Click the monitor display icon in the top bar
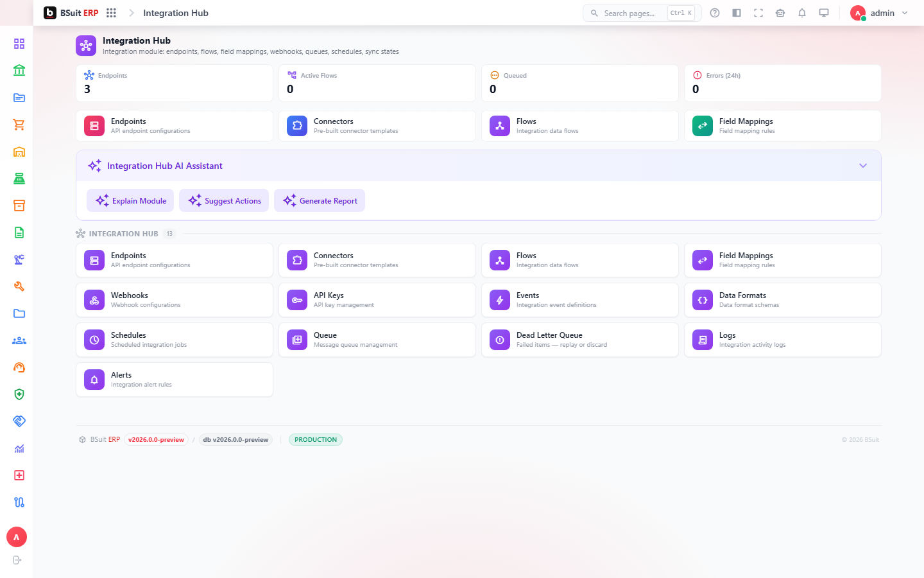Screen dimensions: 924x578 coord(824,13)
